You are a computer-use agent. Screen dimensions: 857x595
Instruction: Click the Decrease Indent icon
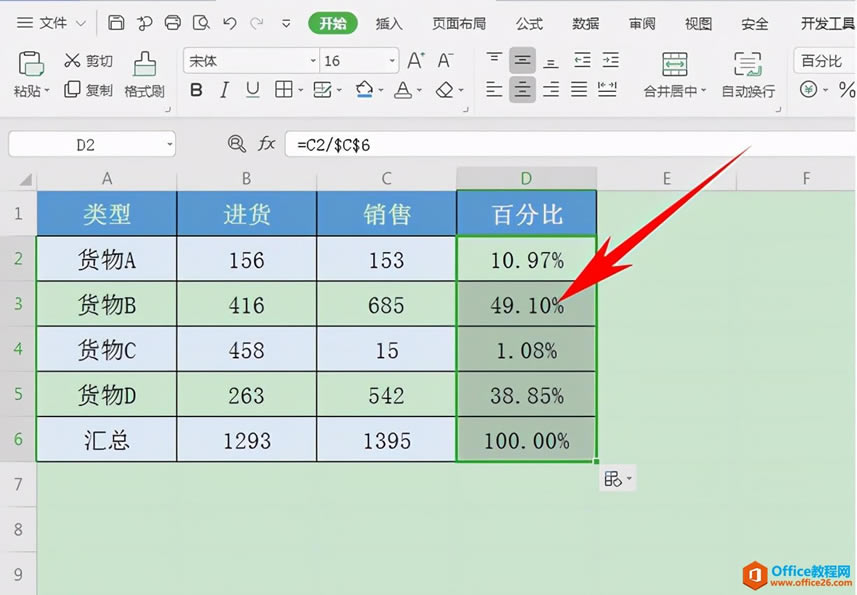(x=582, y=60)
